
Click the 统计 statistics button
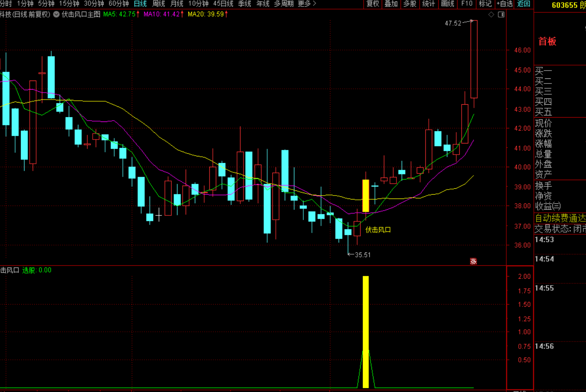pos(429,4)
